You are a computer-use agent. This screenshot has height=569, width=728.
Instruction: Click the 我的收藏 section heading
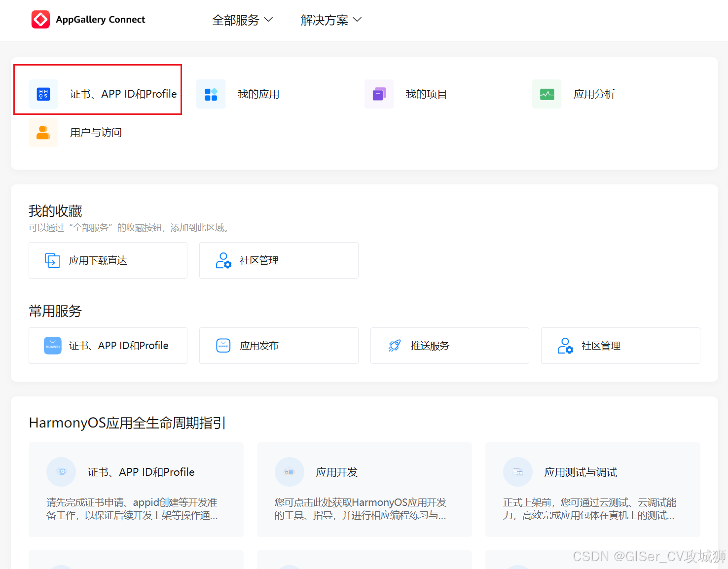pos(55,211)
